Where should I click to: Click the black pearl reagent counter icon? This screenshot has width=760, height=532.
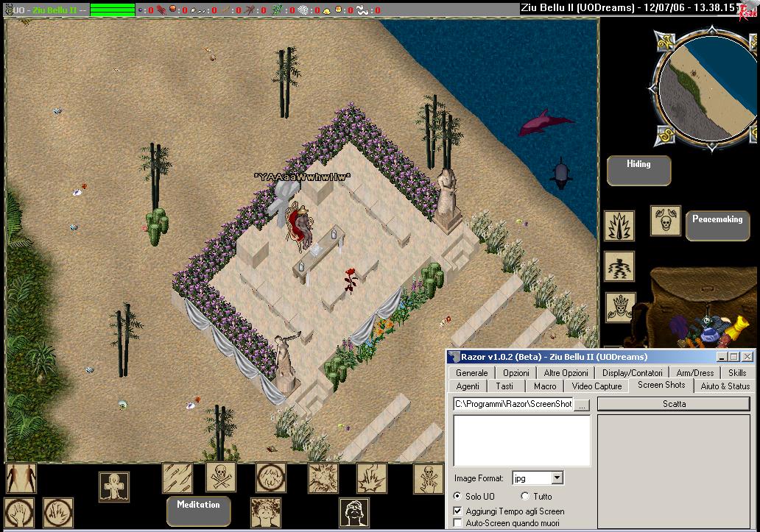click(x=141, y=10)
